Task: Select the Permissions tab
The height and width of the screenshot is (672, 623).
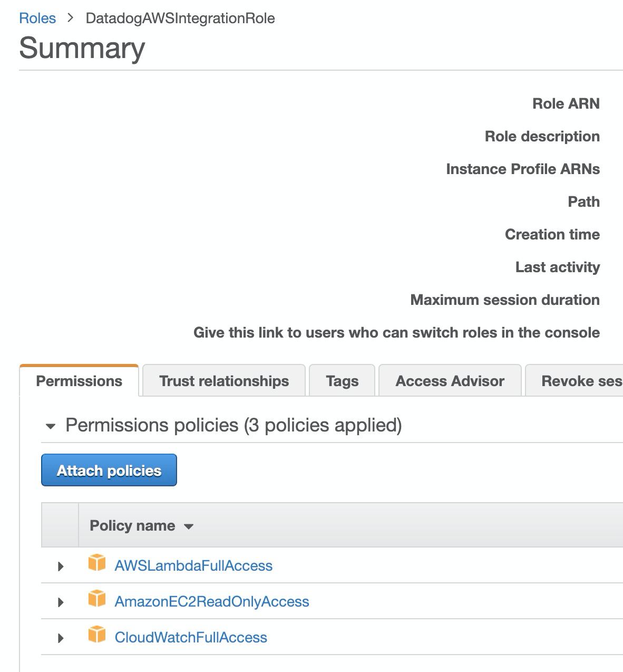Action: pyautogui.click(x=79, y=380)
